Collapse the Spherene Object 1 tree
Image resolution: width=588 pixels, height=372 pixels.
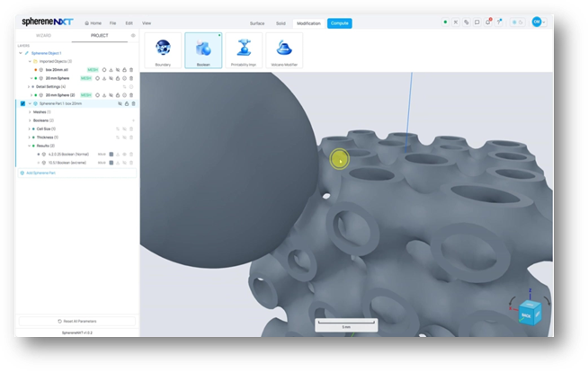21,53
